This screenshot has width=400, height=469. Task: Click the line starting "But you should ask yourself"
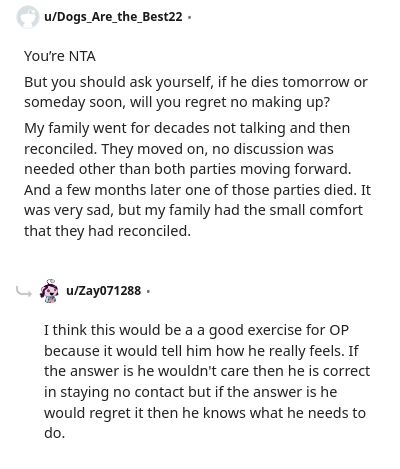pyautogui.click(x=196, y=82)
